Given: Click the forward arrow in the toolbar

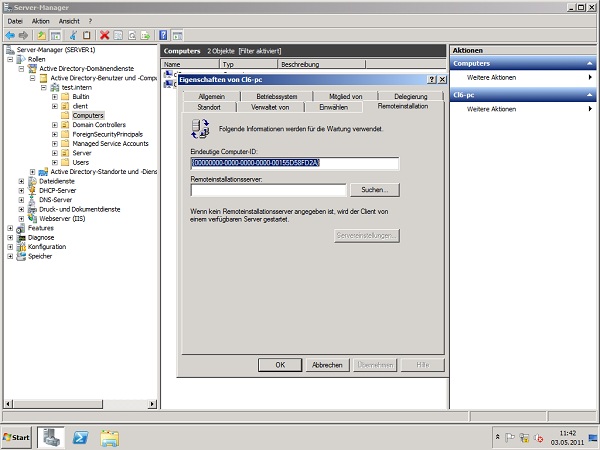Looking at the screenshot, I should tap(23, 36).
